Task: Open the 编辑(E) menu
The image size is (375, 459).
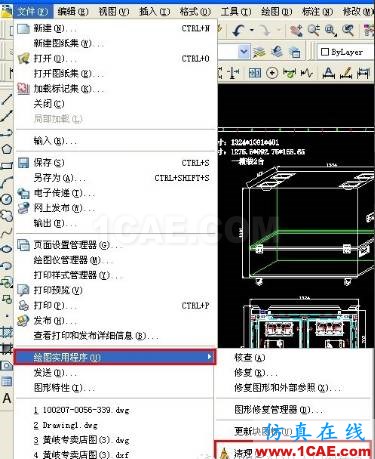Action: [x=73, y=12]
